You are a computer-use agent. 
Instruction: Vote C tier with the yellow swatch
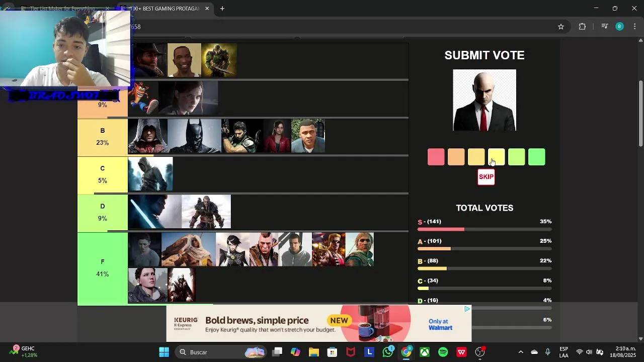point(497,157)
